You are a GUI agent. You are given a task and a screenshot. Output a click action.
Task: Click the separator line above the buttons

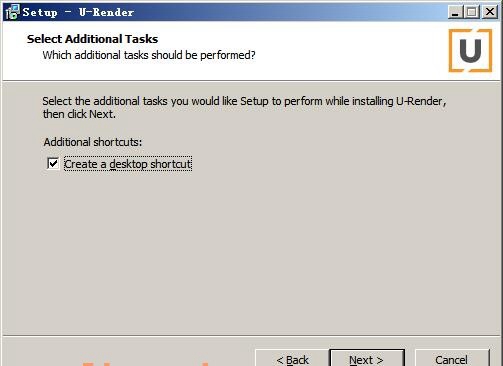[252, 336]
